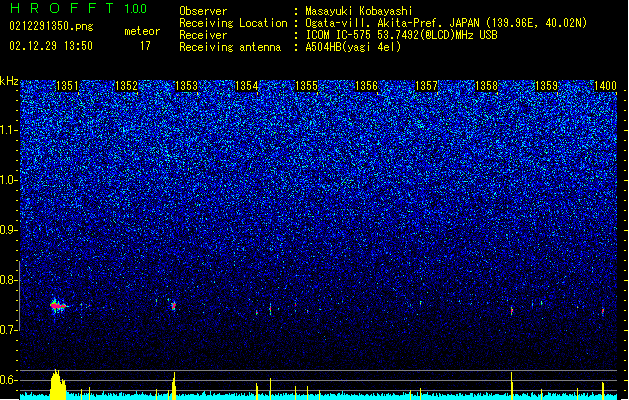Click the tall yellow power spike after 1358

click(x=511, y=386)
